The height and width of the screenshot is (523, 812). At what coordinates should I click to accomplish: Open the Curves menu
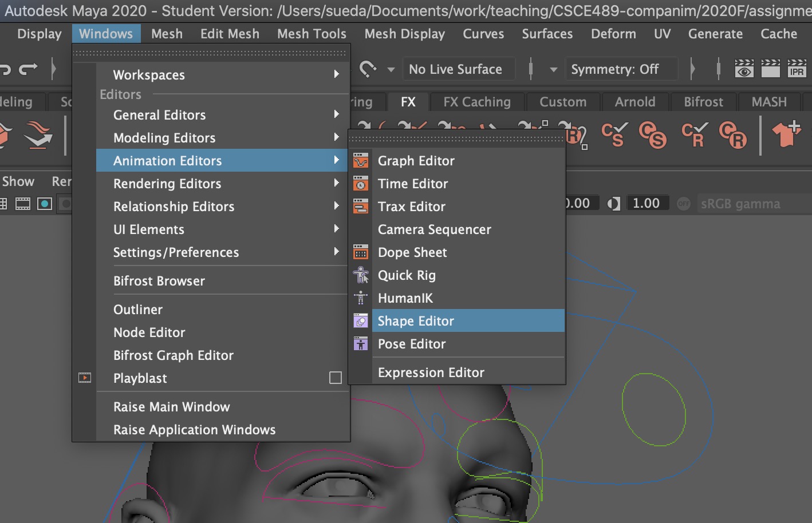[x=483, y=34]
